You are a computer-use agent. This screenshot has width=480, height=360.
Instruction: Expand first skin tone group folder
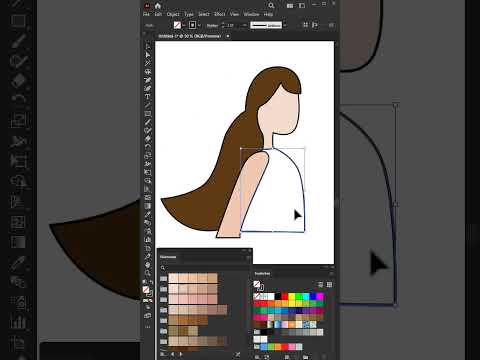tap(163, 279)
